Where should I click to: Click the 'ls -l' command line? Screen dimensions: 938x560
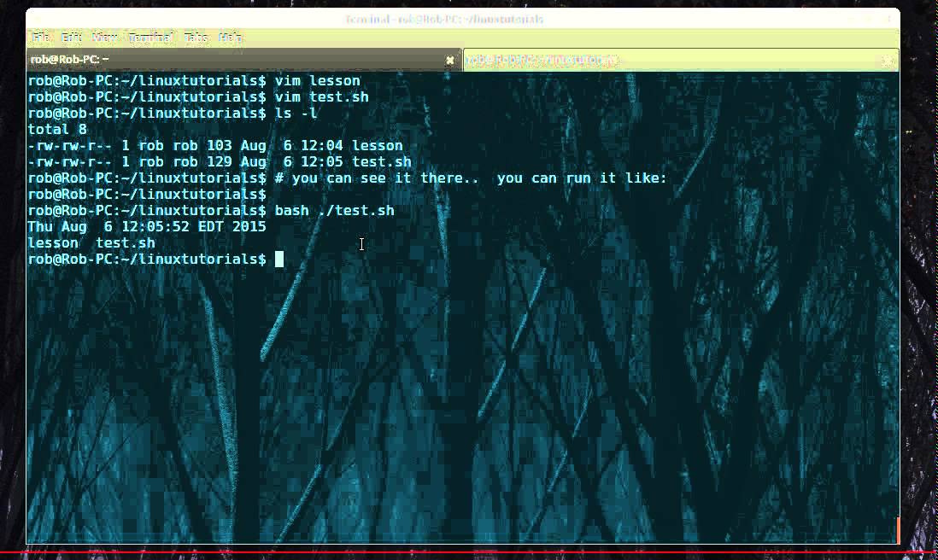173,113
